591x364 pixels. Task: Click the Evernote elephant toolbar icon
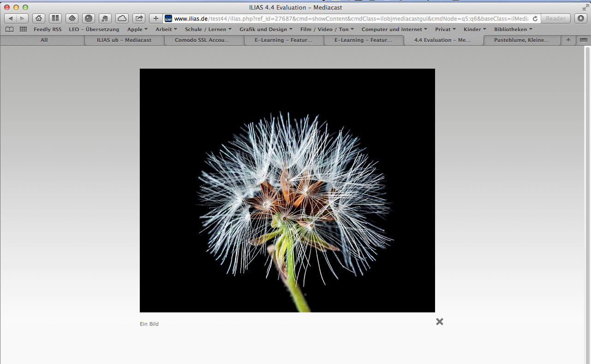105,18
